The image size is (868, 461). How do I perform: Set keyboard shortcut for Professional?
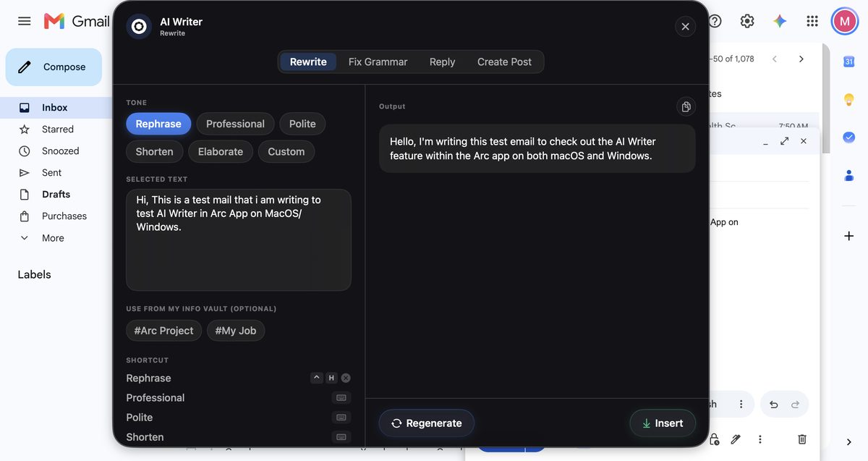coord(341,398)
